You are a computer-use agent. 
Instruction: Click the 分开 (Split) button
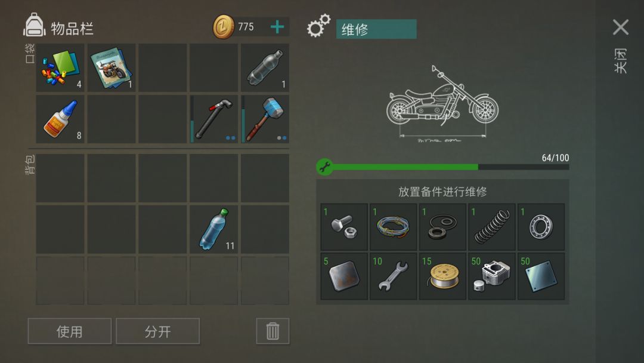157,331
